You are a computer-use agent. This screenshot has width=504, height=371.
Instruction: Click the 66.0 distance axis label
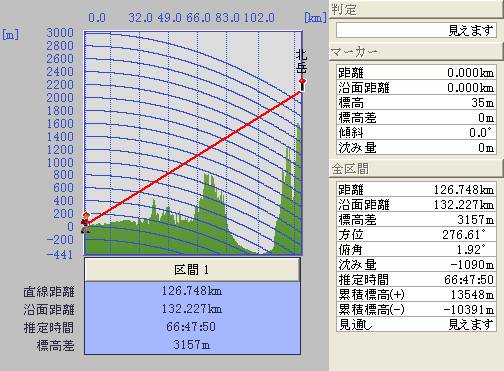point(198,17)
